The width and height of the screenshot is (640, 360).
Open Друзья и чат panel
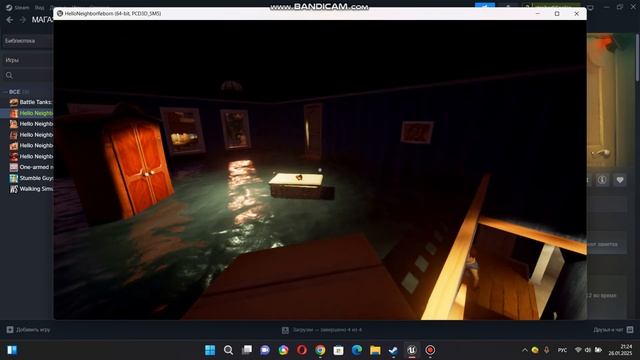(613, 329)
